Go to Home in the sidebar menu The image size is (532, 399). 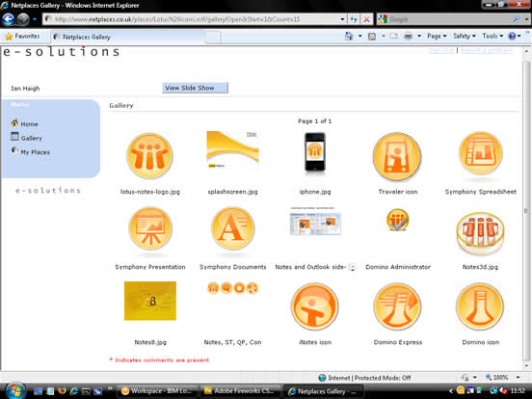[29, 124]
